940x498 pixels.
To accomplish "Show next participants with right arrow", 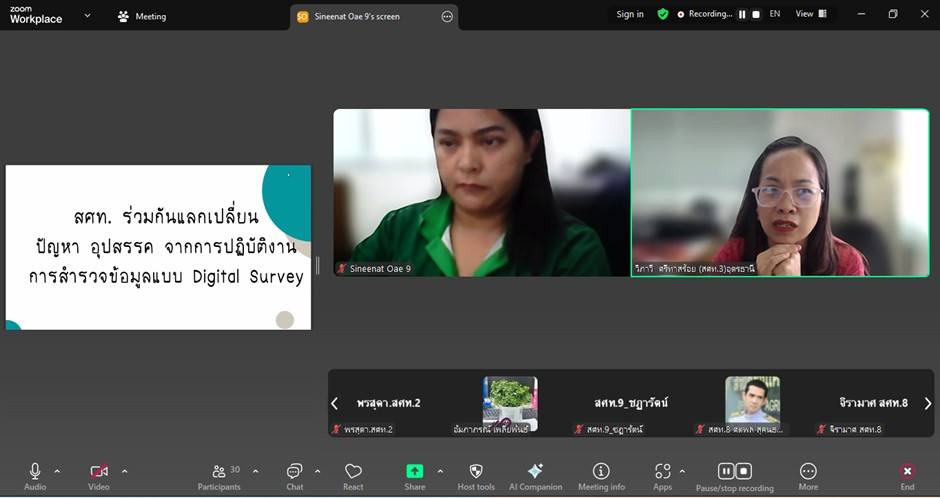I will (927, 403).
